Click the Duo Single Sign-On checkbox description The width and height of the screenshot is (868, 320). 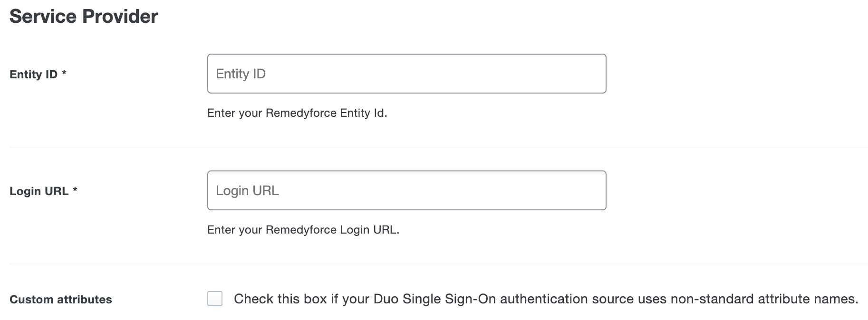546,299
